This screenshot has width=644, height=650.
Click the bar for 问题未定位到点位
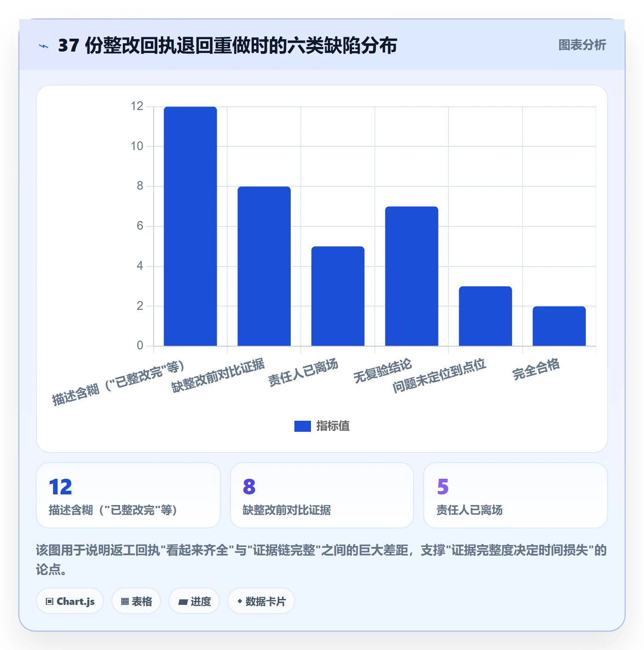[485, 316]
